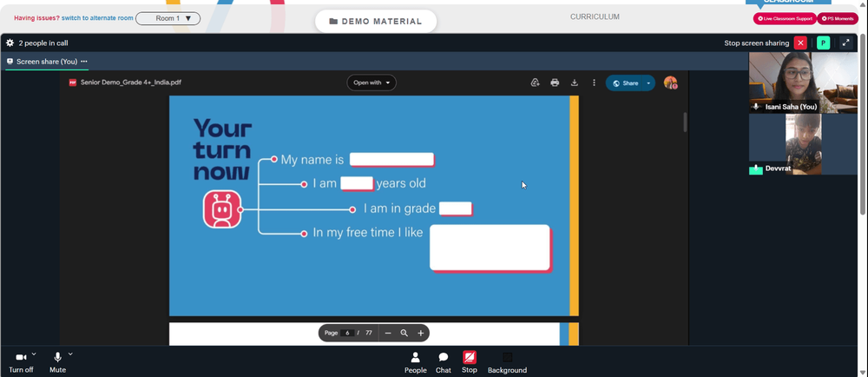Click the 'In my free time I like' box

point(490,248)
